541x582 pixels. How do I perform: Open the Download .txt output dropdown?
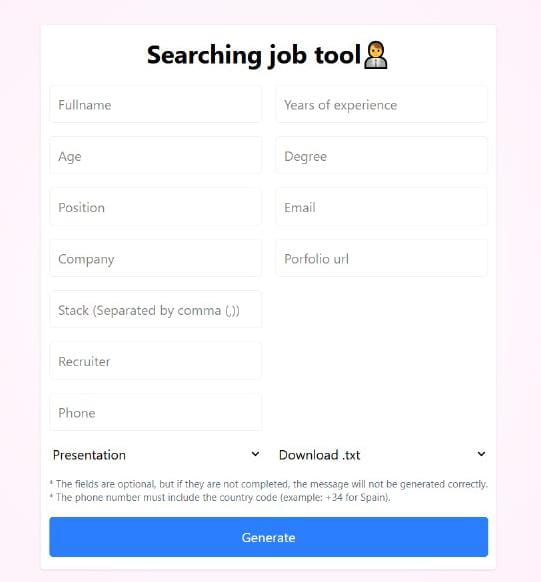[x=382, y=455]
